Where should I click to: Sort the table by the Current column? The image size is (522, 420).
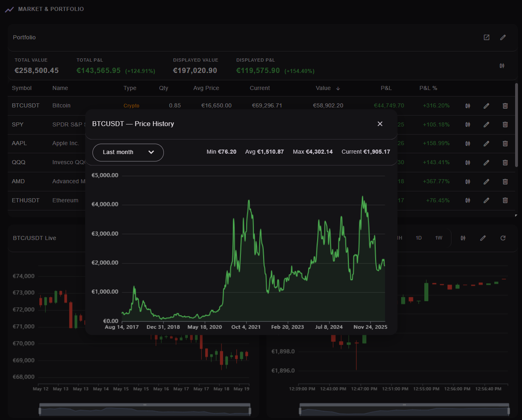pyautogui.click(x=260, y=88)
